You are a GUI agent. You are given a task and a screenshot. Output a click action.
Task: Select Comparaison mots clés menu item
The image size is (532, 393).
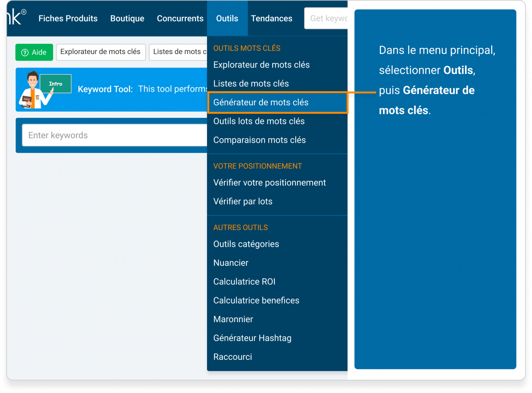coord(259,140)
